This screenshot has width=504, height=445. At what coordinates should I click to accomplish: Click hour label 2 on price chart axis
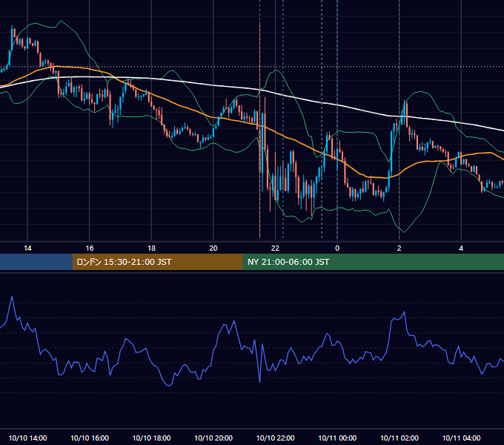pos(399,248)
